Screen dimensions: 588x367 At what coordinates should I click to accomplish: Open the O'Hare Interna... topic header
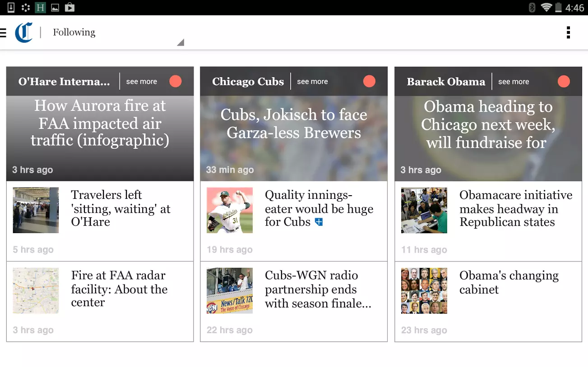[x=64, y=82]
